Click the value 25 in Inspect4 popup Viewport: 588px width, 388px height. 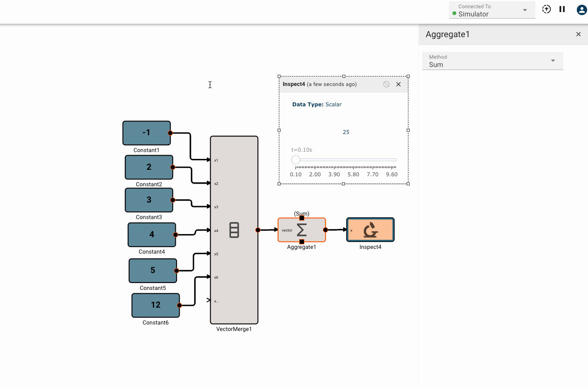click(346, 132)
